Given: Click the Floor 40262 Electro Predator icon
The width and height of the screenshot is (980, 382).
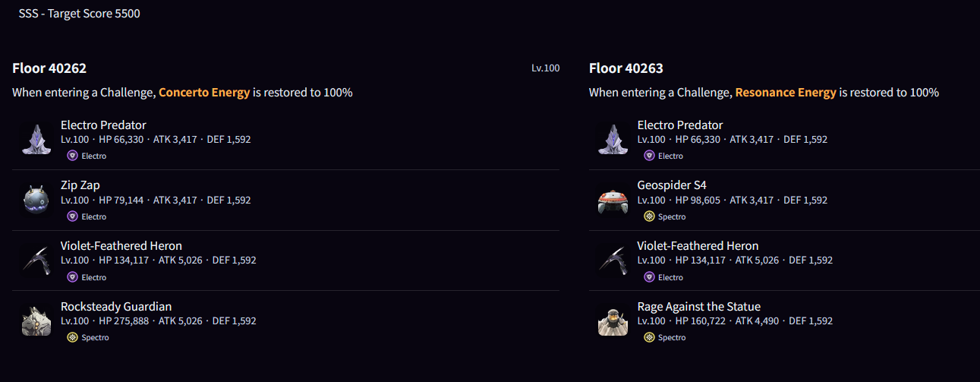Looking at the screenshot, I should pos(36,140).
